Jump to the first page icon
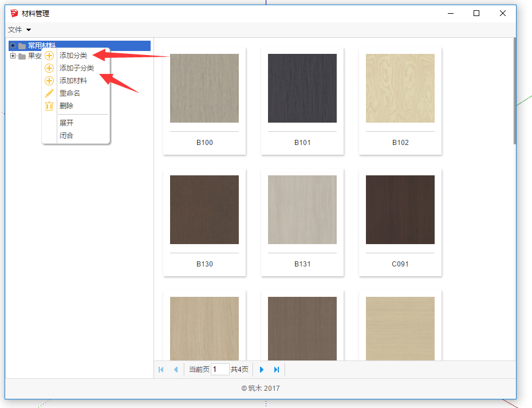This screenshot has height=408, width=532. (161, 370)
